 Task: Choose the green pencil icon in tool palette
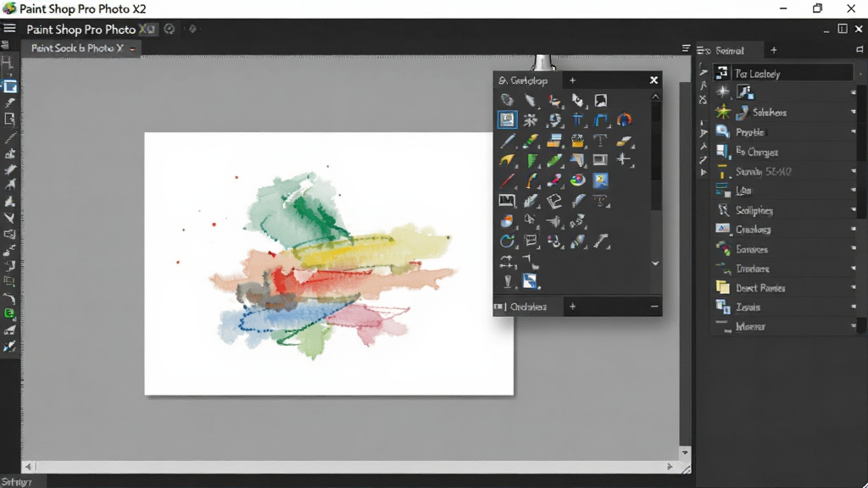tap(554, 160)
